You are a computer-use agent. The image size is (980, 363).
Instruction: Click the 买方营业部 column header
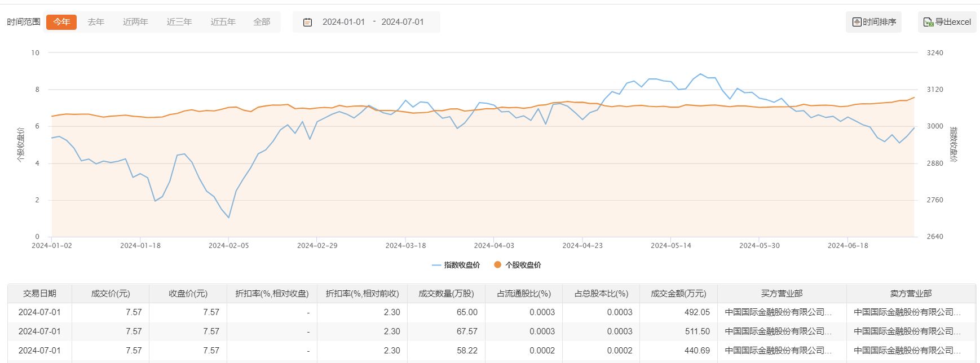tap(782, 294)
